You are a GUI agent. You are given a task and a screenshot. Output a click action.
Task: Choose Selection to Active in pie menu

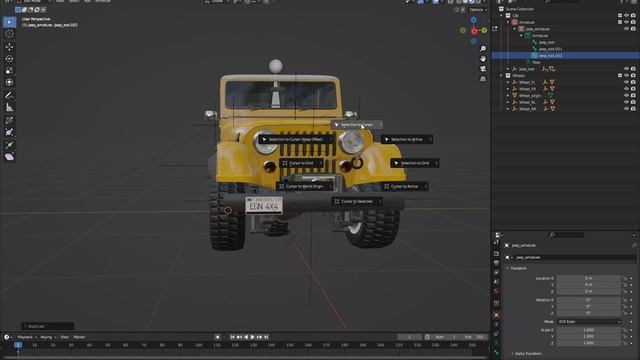[x=407, y=140]
